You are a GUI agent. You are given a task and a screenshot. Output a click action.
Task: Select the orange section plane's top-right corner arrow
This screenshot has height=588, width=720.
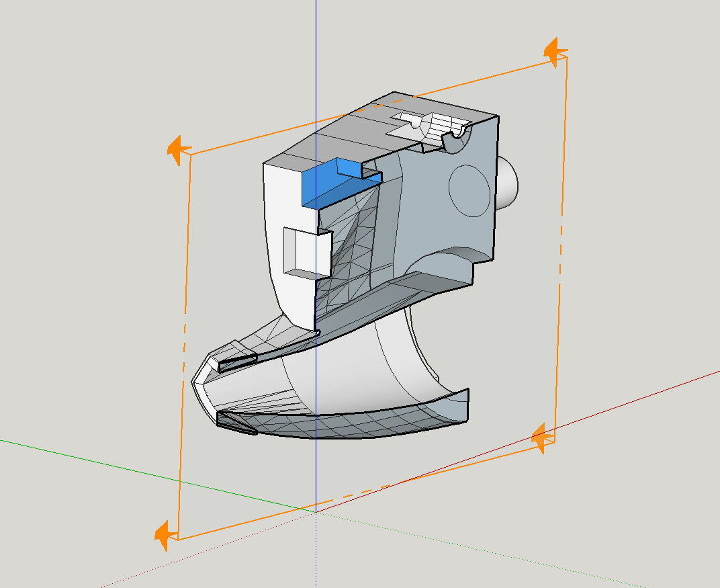click(555, 52)
